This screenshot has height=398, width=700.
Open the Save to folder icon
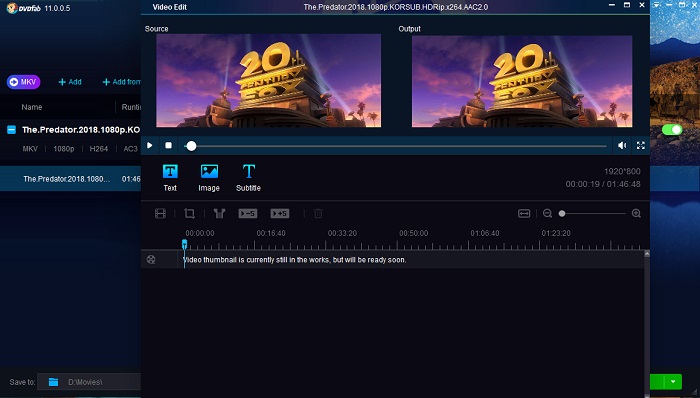(x=54, y=382)
